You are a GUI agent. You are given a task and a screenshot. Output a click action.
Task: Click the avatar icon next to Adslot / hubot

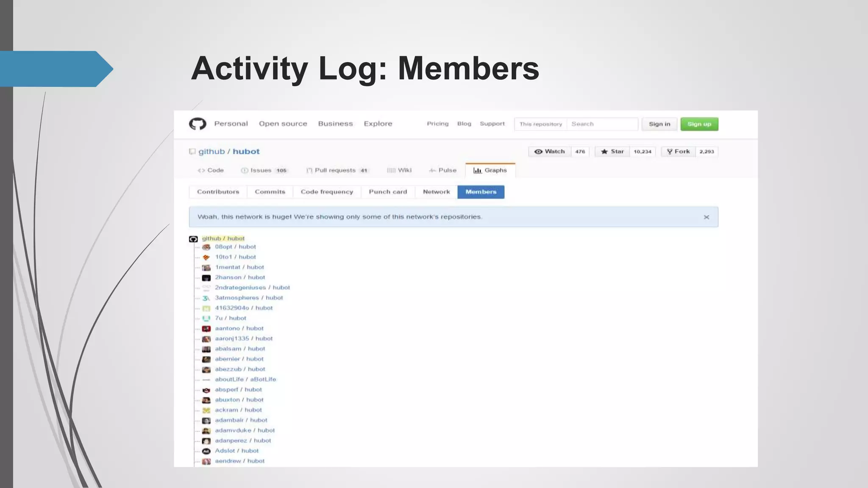point(206,451)
